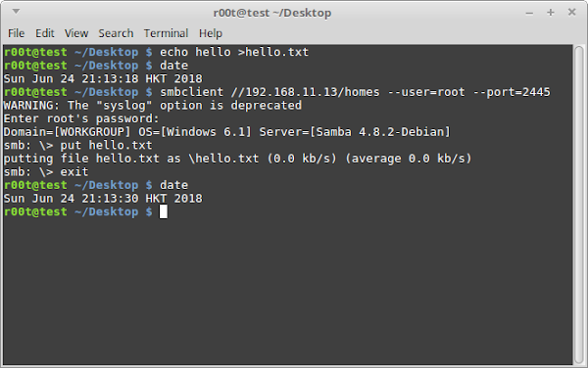Click the smbclient command line text
This screenshot has height=368, width=588.
tap(355, 92)
